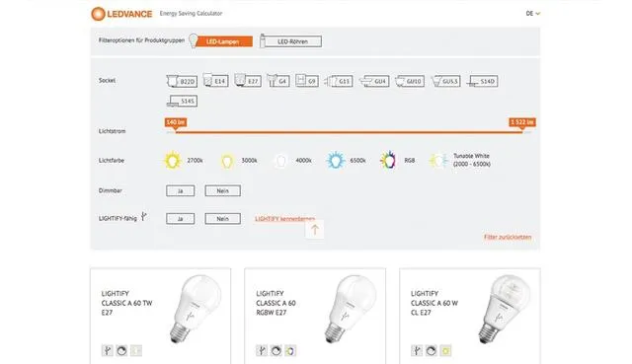Select the 3000k light color icon
632x364 pixels.
(x=227, y=161)
